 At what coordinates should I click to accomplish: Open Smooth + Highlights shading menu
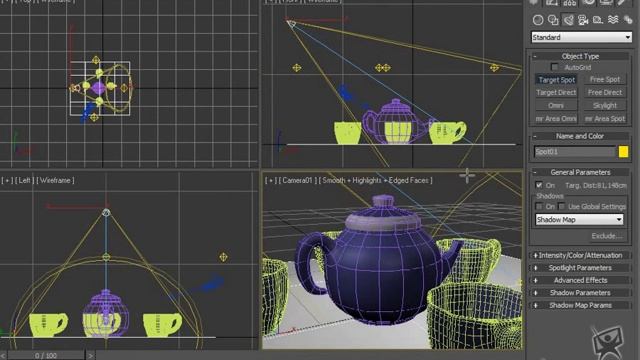(376, 180)
